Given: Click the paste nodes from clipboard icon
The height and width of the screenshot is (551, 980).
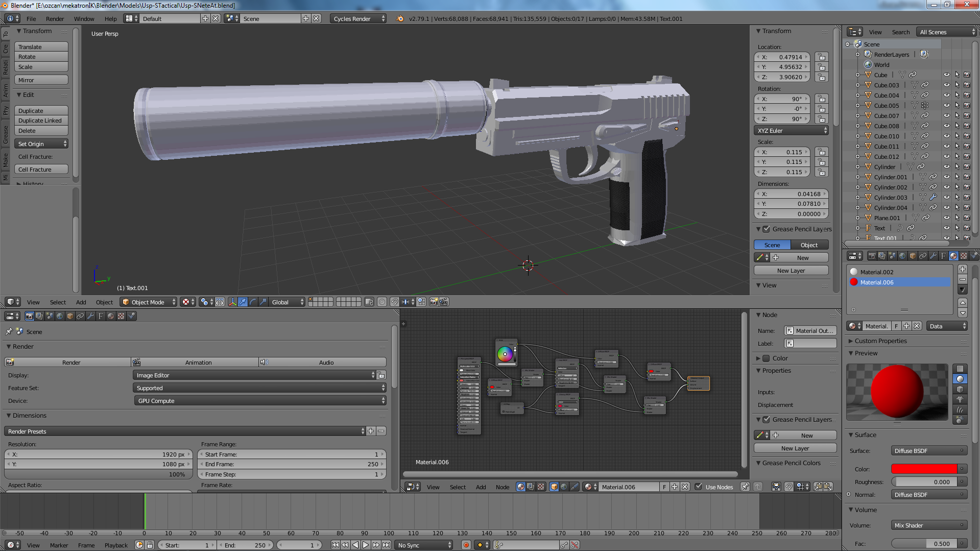Looking at the screenshot, I should (828, 487).
